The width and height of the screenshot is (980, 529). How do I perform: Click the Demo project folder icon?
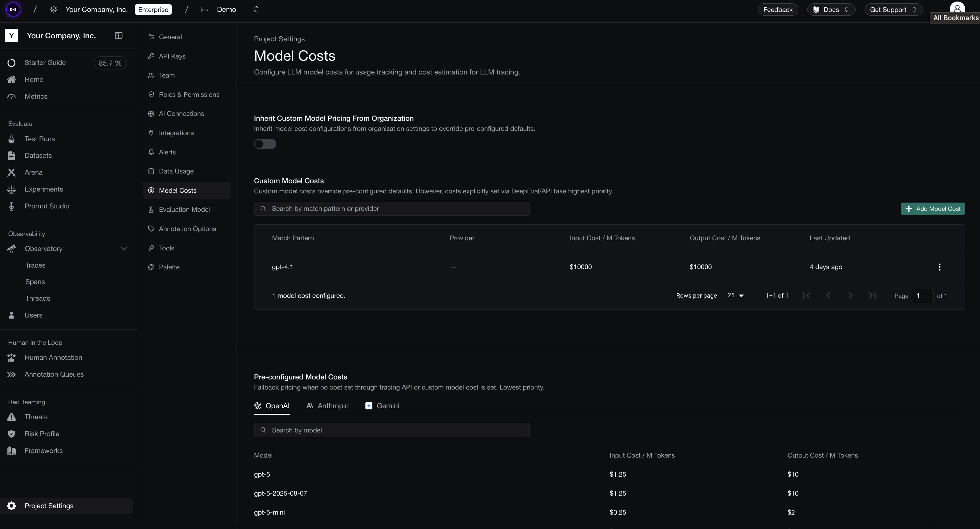(x=205, y=10)
